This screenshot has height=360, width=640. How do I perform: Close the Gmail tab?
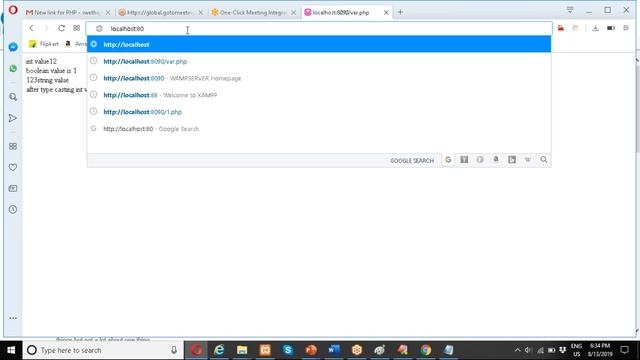tap(108, 13)
